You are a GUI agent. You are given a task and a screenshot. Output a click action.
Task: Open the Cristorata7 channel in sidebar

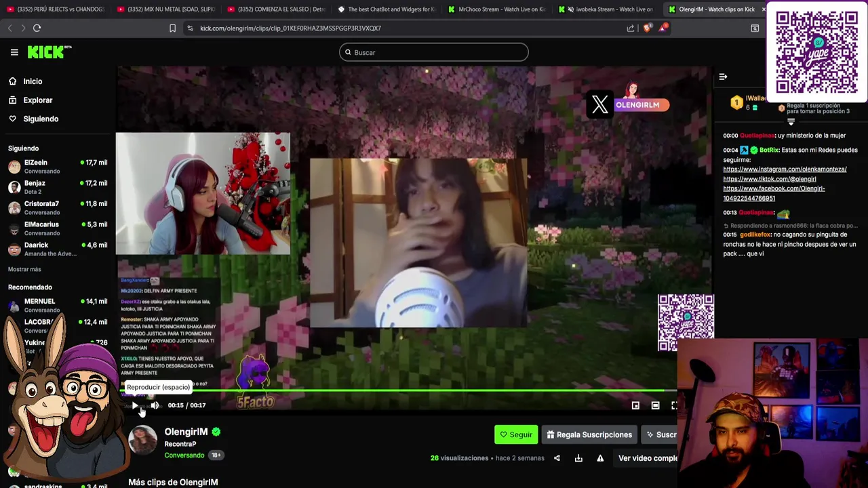click(x=58, y=207)
